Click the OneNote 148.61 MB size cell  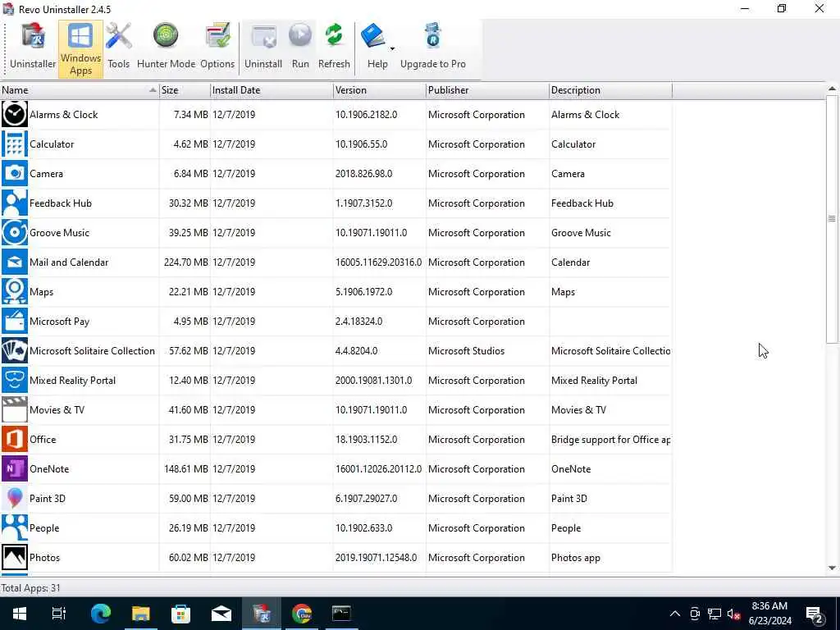[x=186, y=469]
